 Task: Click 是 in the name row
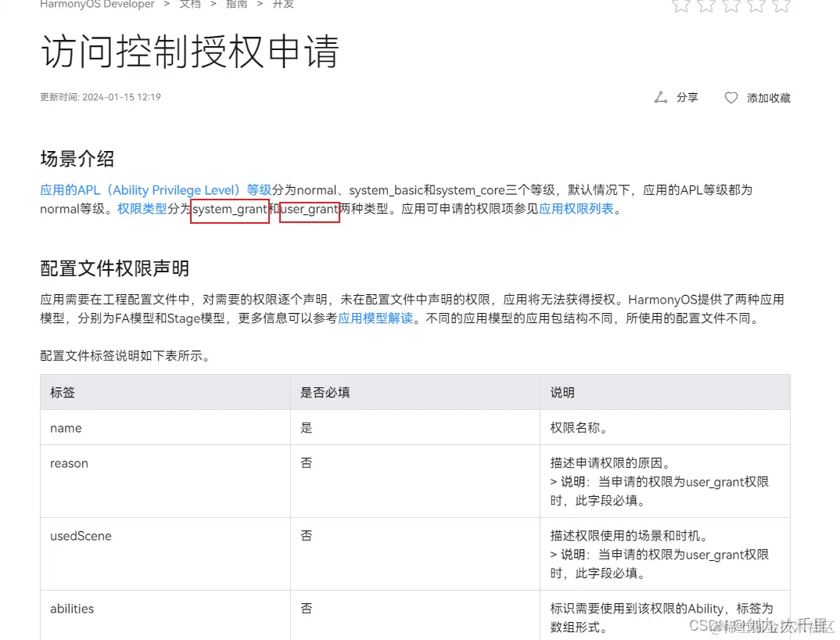click(x=307, y=428)
